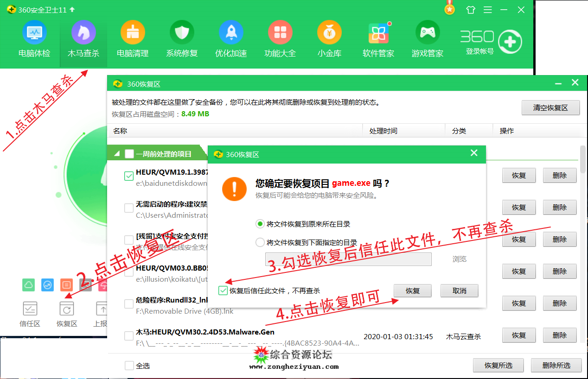Open the 信任区 trust zone icon
The height and width of the screenshot is (379, 588).
coord(30,309)
